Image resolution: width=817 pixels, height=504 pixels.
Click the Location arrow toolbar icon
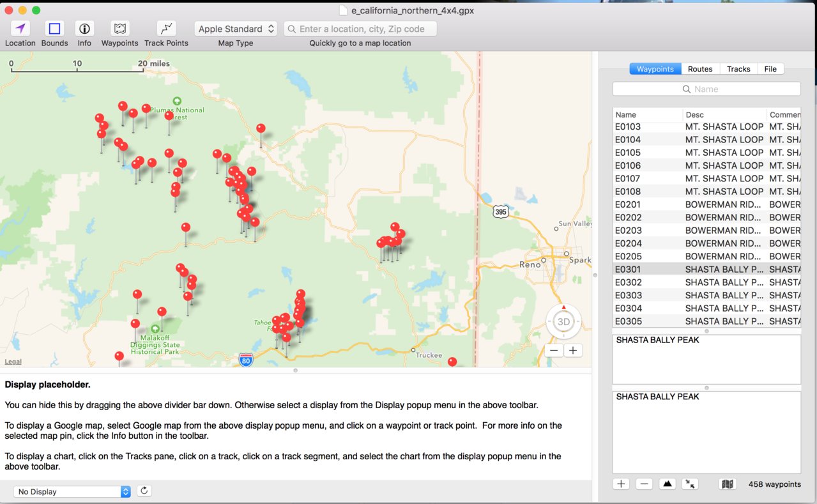tap(20, 29)
